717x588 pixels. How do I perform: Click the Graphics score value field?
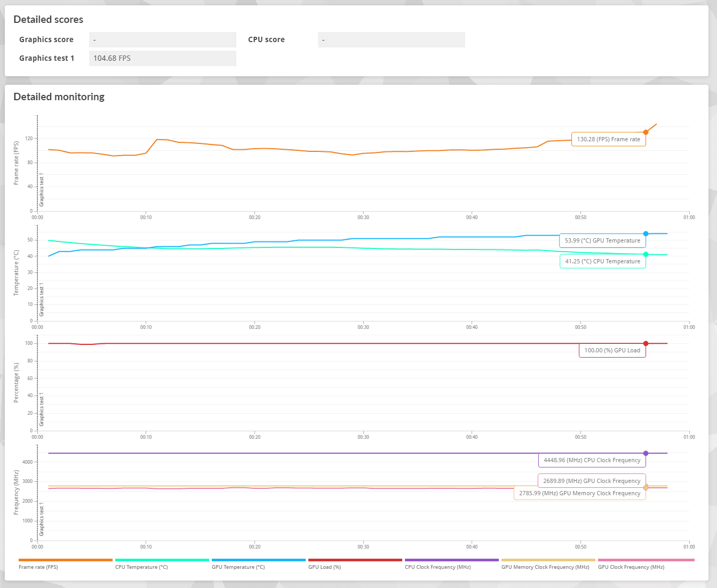(163, 39)
